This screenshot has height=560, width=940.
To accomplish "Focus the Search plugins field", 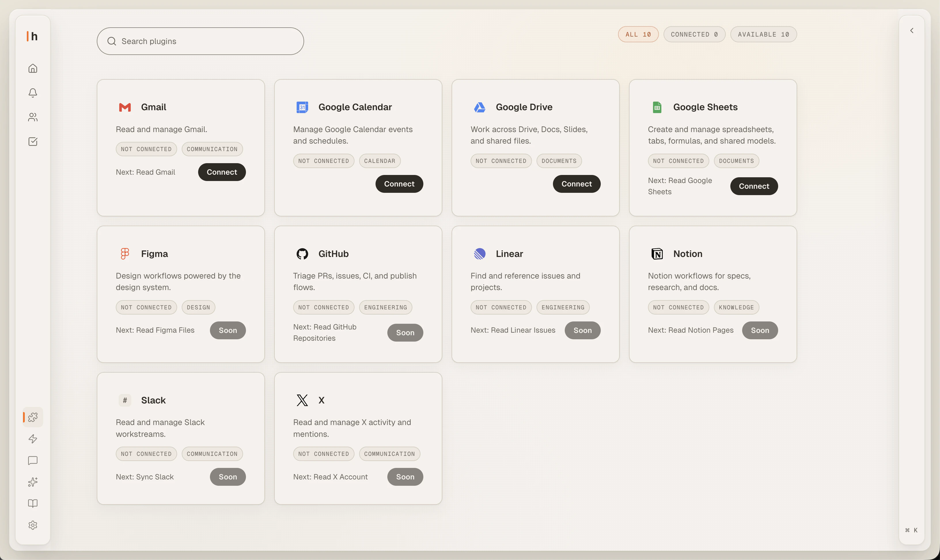I will pyautogui.click(x=200, y=41).
